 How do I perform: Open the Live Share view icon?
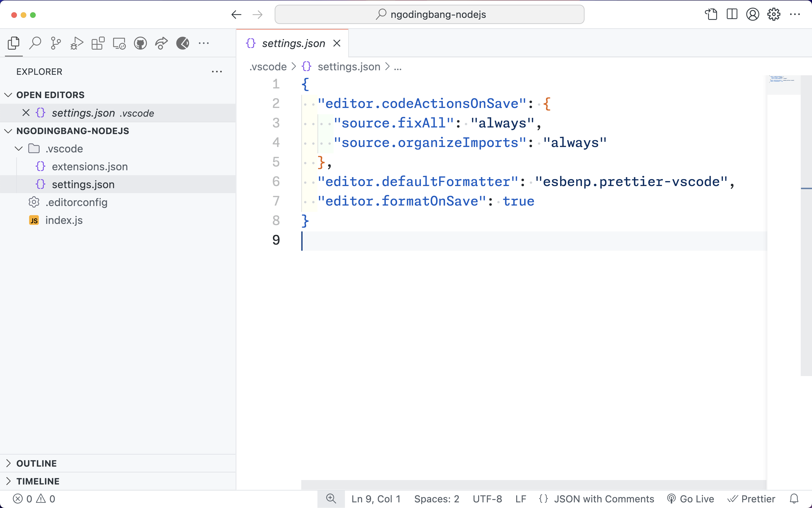click(161, 43)
